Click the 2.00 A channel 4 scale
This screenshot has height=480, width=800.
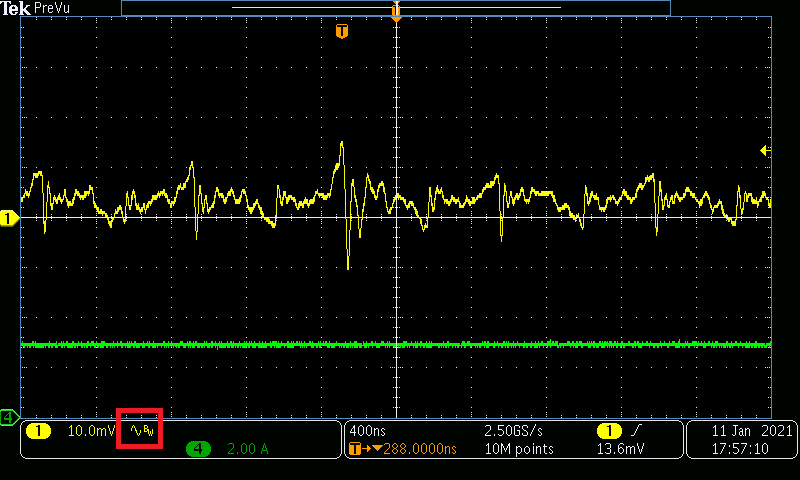(x=249, y=449)
